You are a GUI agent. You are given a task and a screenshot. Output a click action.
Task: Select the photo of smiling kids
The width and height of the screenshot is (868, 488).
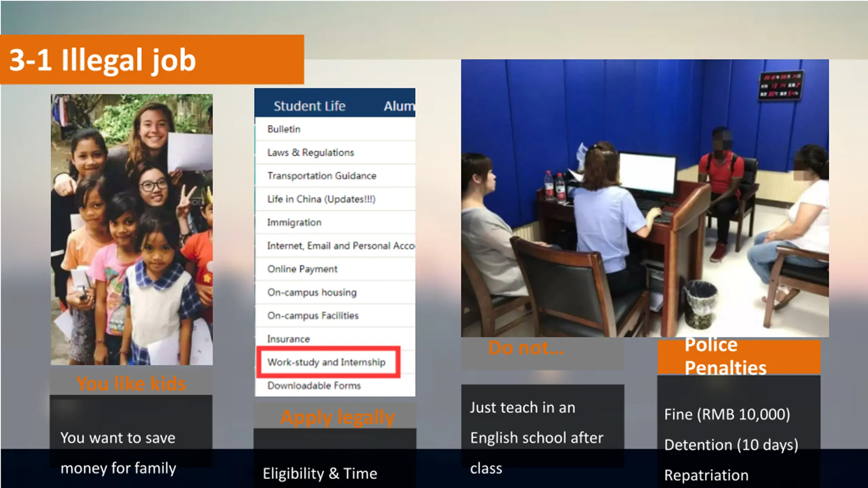pos(132,229)
